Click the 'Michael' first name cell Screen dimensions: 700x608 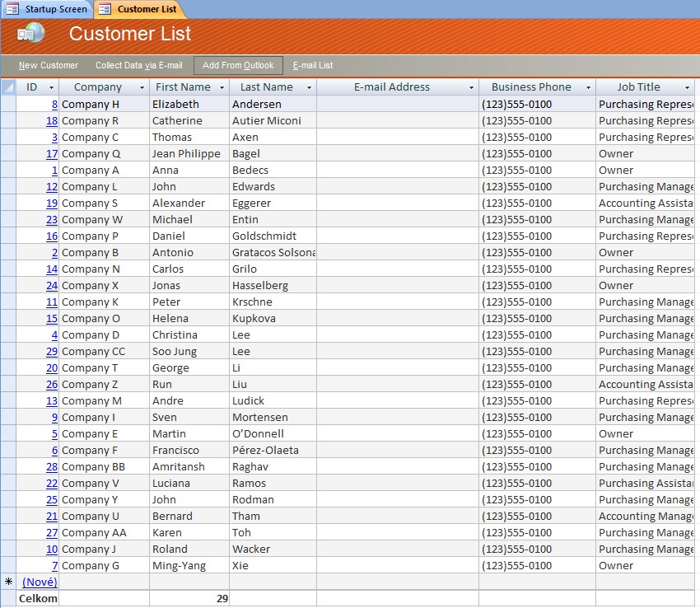click(189, 220)
